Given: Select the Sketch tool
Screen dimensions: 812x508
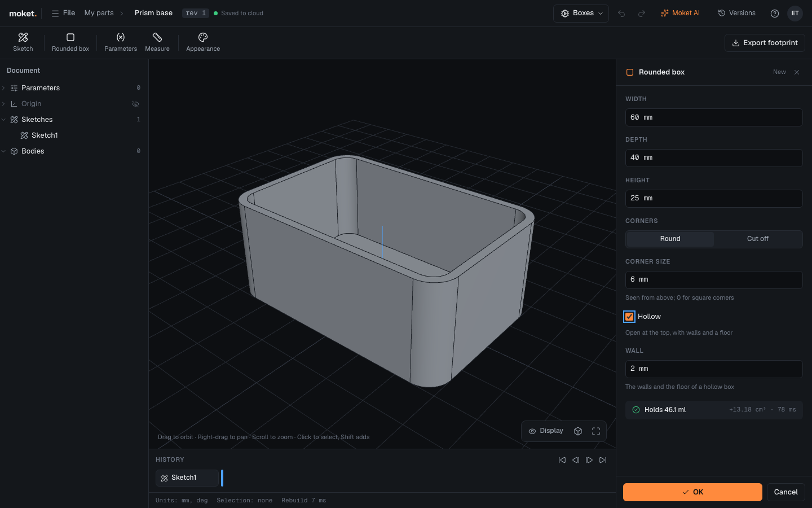Looking at the screenshot, I should pyautogui.click(x=23, y=42).
